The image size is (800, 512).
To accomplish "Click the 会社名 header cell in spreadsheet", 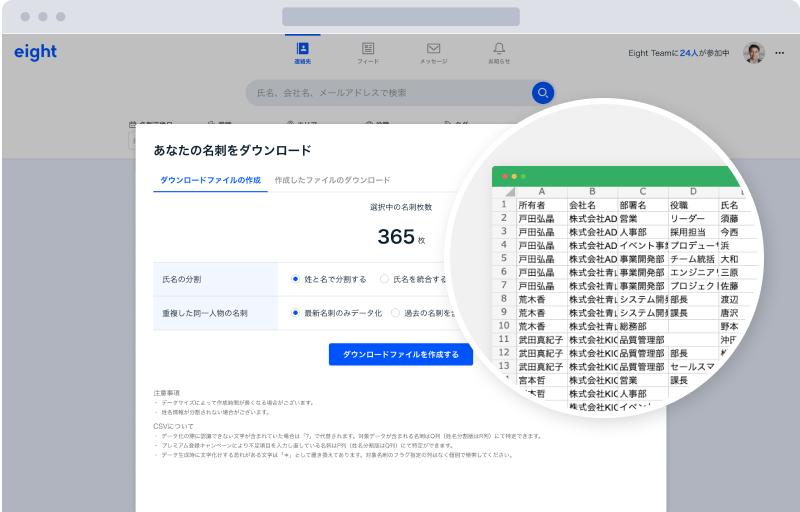I will click(x=590, y=205).
